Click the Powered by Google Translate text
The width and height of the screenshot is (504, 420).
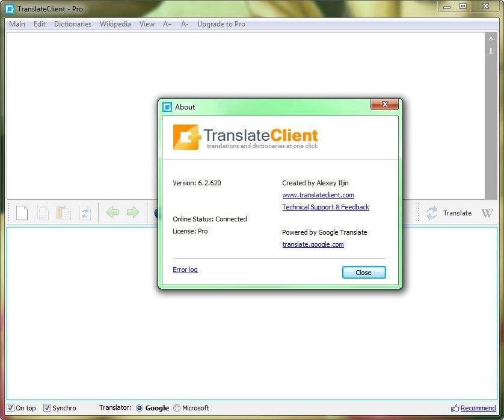tap(324, 232)
